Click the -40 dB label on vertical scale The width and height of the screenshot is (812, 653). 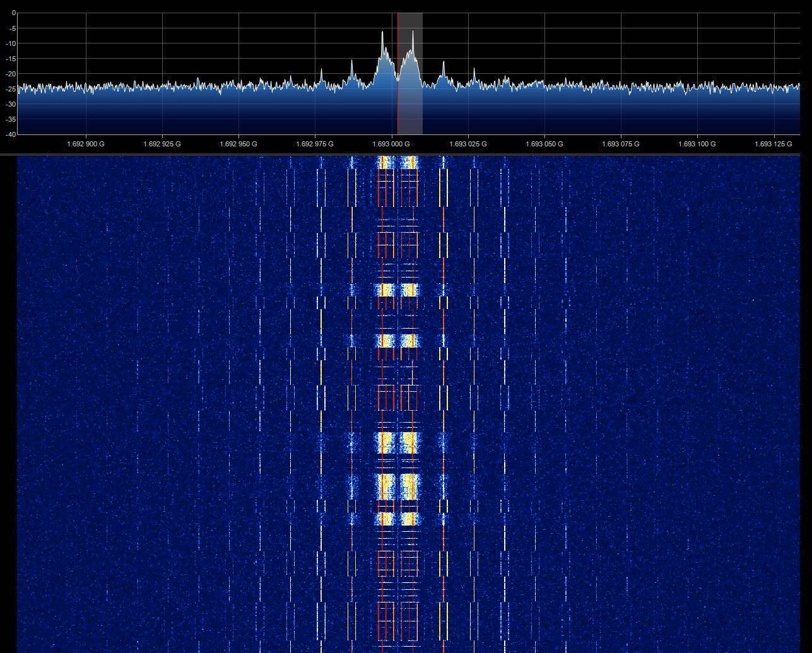(x=11, y=134)
